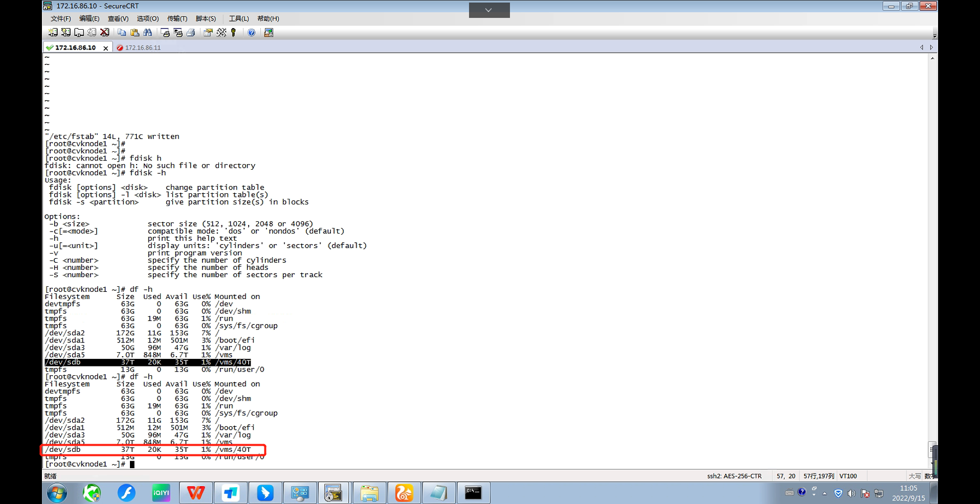The image size is (980, 504).
Task: Close the 172.16.86.10 tab
Action: pyautogui.click(x=106, y=48)
